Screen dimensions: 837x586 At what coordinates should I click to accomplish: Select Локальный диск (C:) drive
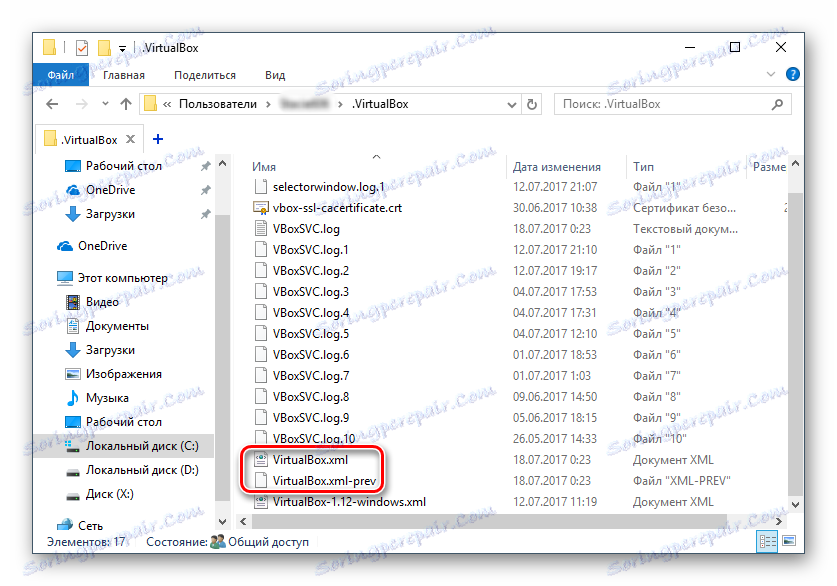142,446
